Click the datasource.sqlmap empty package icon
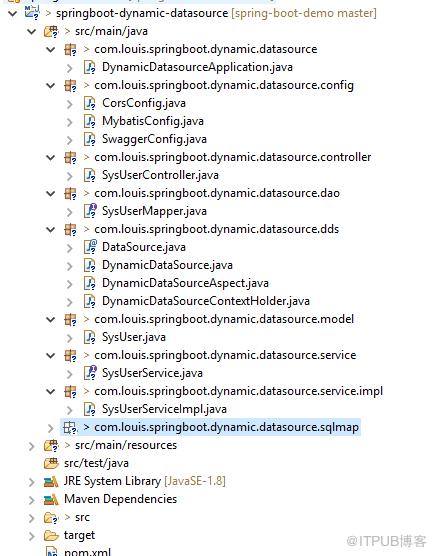436x556 pixels. [70, 428]
